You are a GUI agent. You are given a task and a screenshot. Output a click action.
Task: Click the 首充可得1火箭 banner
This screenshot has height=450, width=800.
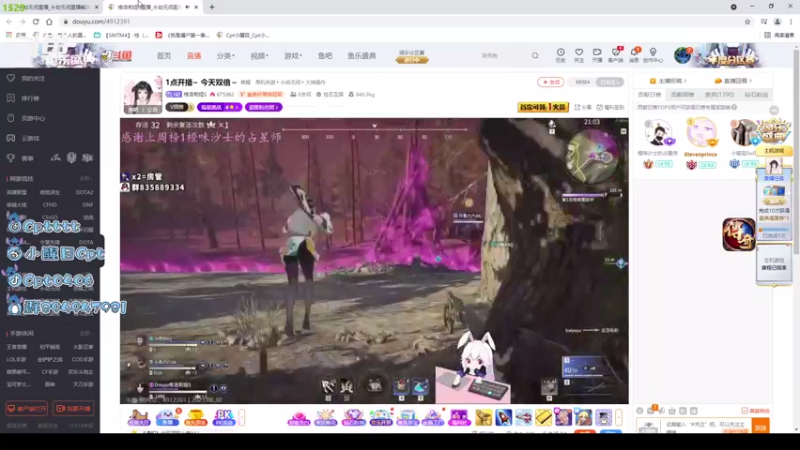click(543, 107)
